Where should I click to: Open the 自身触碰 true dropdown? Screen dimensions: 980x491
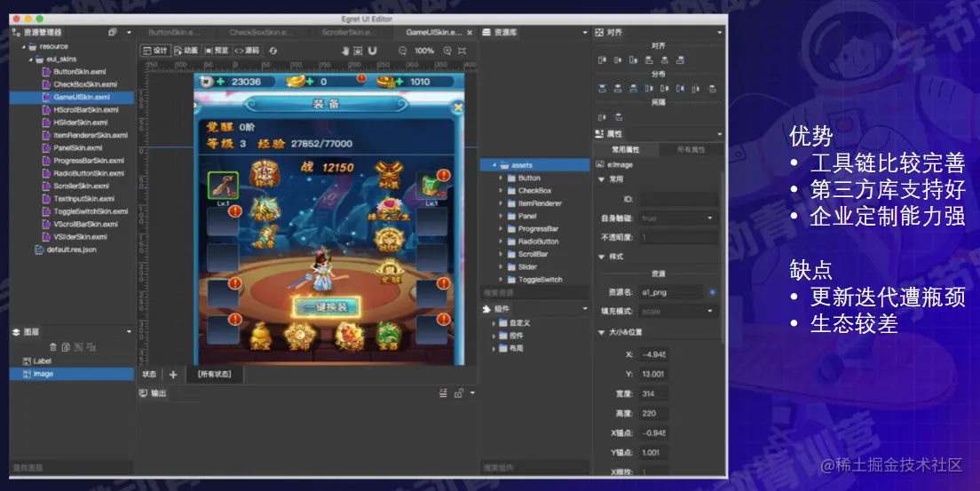(677, 218)
